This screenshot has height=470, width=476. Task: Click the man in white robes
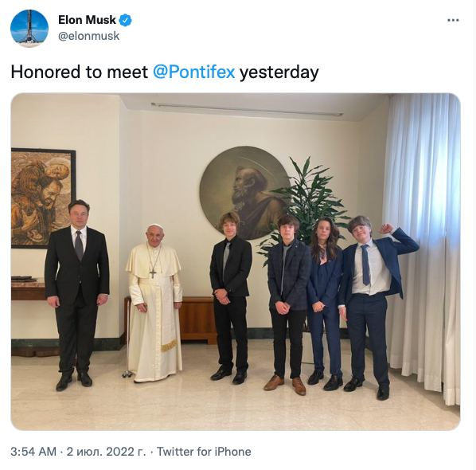(x=154, y=303)
